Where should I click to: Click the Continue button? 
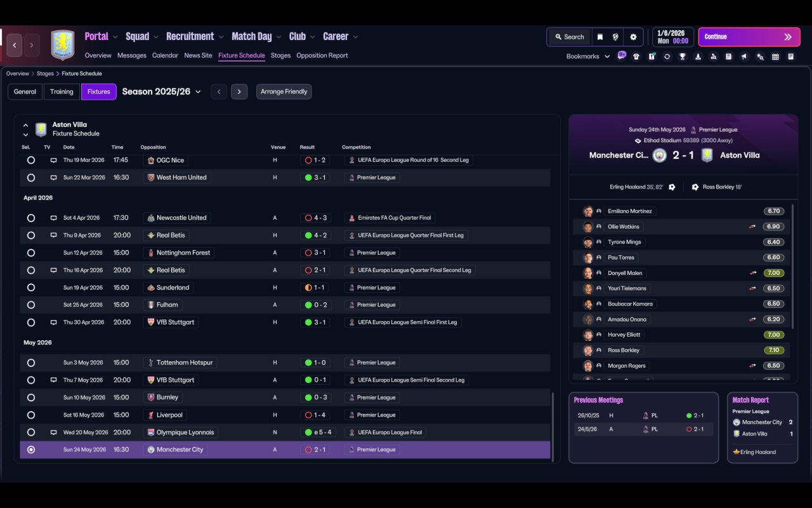pyautogui.click(x=749, y=37)
